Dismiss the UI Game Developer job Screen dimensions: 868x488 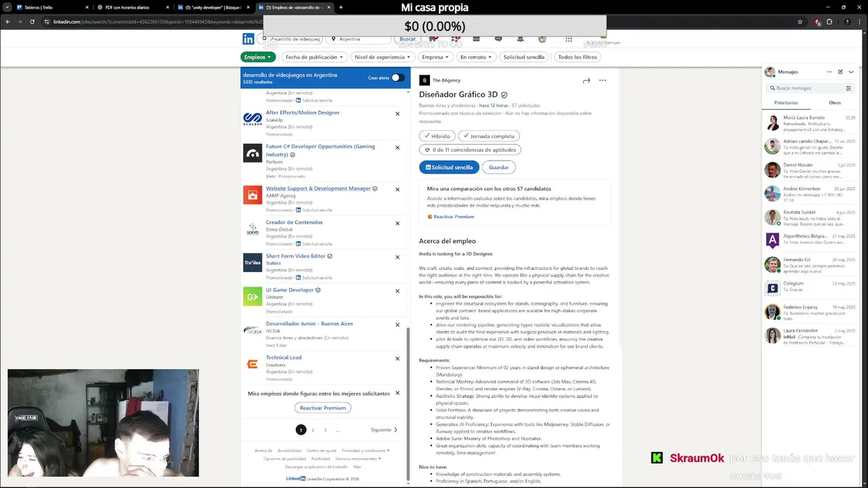coord(397,291)
